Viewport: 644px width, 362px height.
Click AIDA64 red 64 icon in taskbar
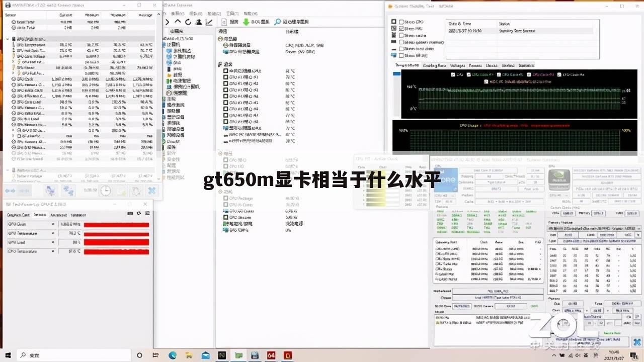(271, 355)
